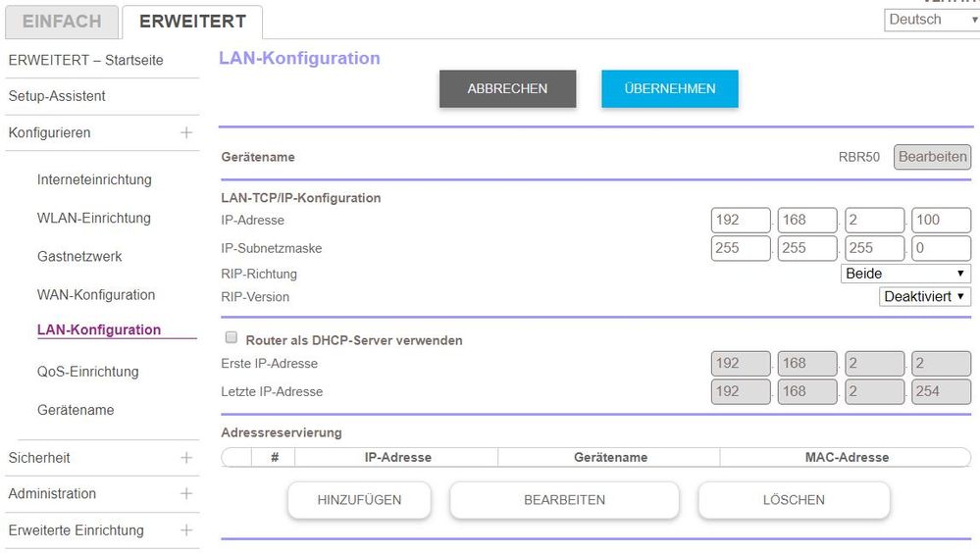Open the Deutsch language selector
The height and width of the screenshot is (554, 980).
(931, 20)
